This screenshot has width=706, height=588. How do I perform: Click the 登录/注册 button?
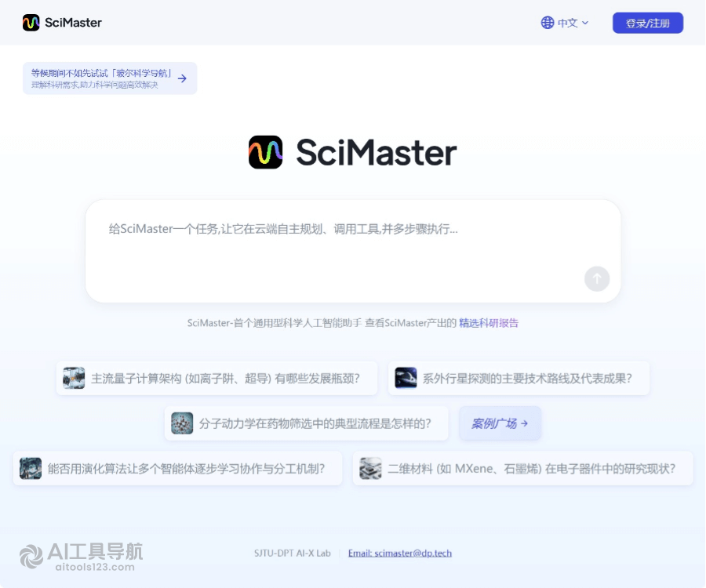coord(647,23)
